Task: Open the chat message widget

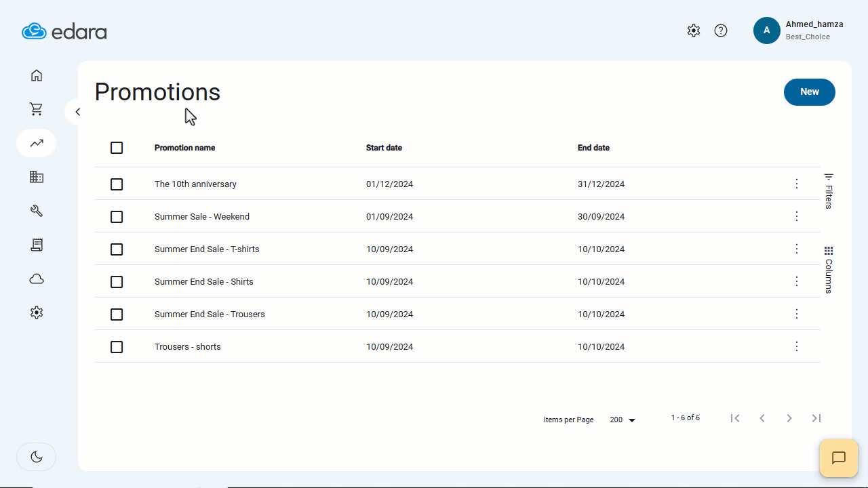Action: pos(839,458)
